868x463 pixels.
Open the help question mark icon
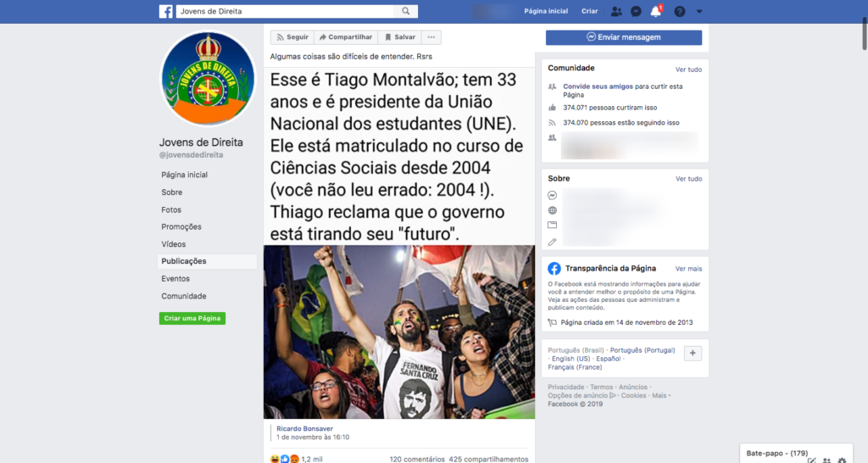click(x=680, y=11)
